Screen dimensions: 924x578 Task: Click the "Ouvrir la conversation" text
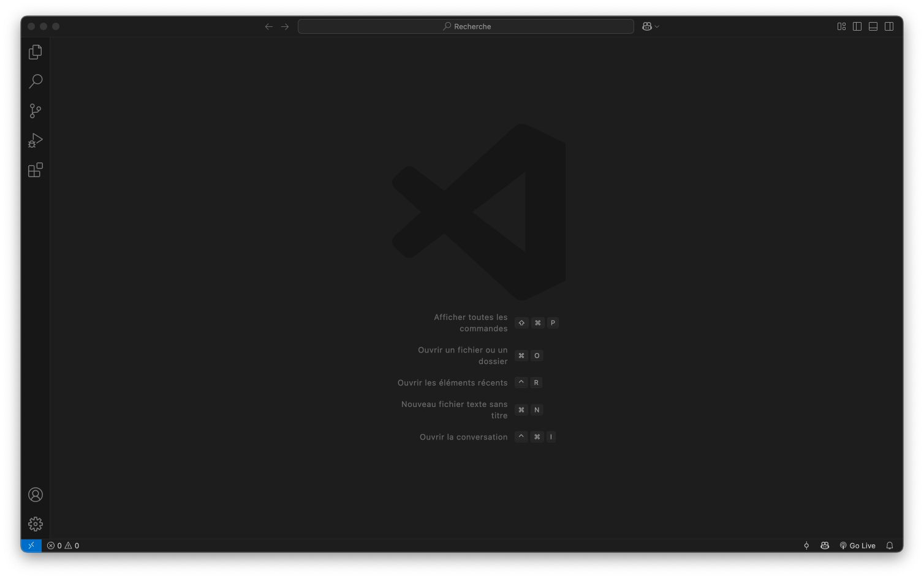click(464, 437)
